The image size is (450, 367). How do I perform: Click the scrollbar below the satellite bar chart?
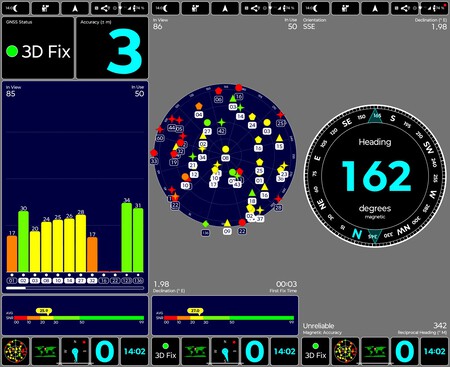click(x=75, y=288)
